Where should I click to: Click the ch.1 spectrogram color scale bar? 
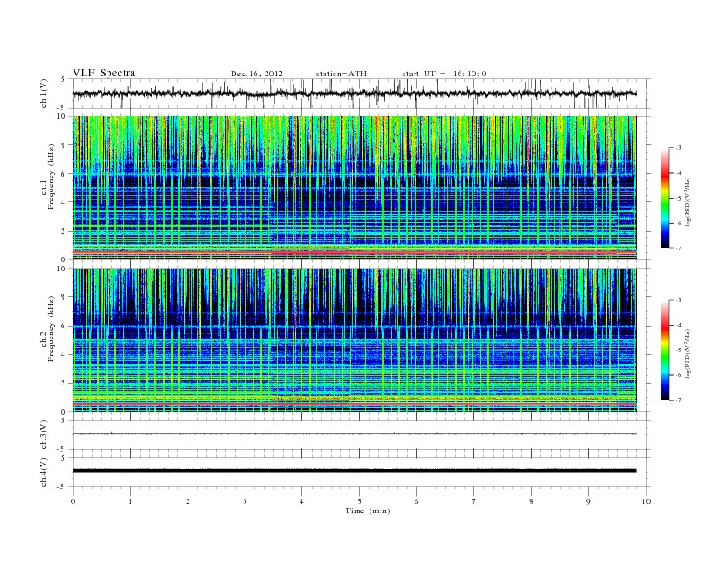point(665,198)
